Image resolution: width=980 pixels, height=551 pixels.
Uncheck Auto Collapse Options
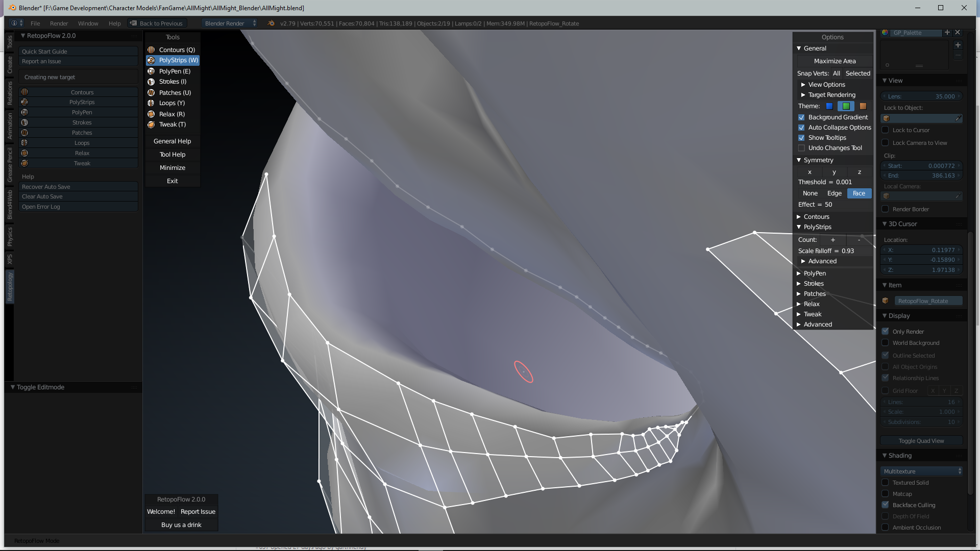click(801, 128)
